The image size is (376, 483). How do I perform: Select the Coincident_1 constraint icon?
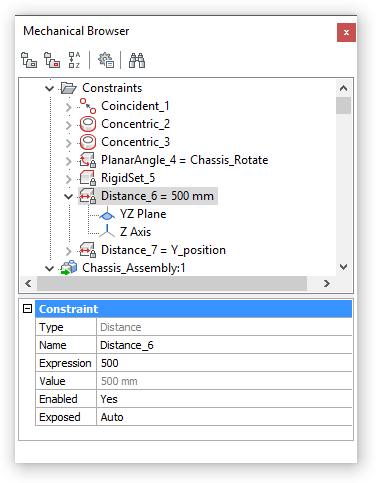(88, 106)
